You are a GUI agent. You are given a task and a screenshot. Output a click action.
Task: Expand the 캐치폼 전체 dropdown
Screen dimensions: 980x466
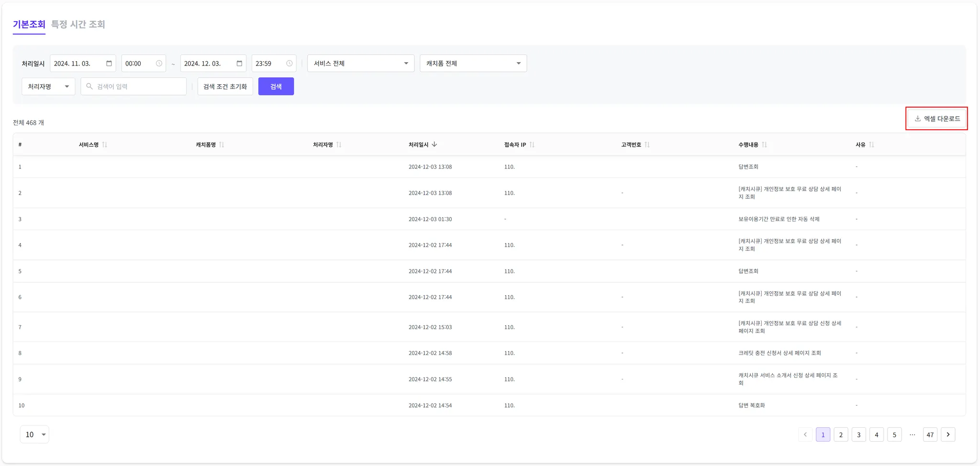point(473,63)
